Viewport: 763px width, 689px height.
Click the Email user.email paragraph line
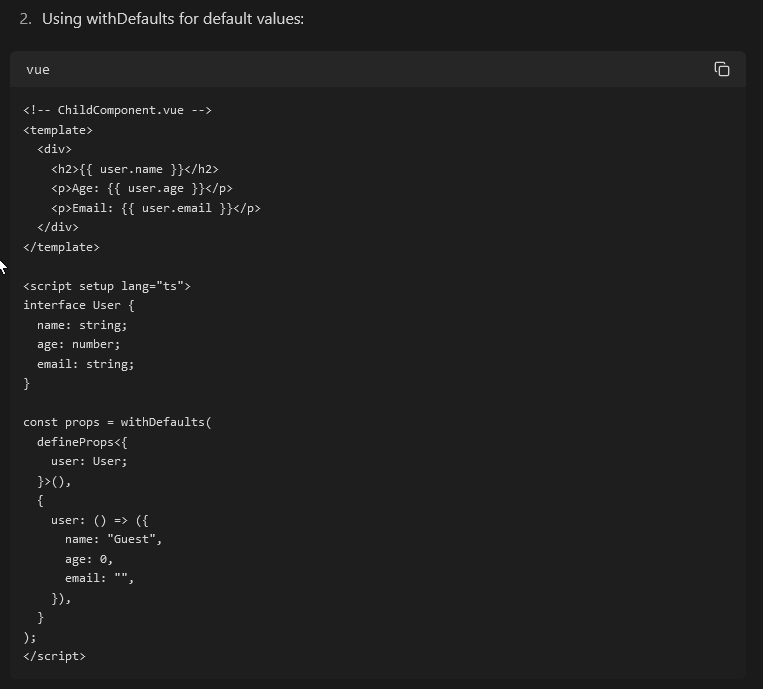(155, 208)
